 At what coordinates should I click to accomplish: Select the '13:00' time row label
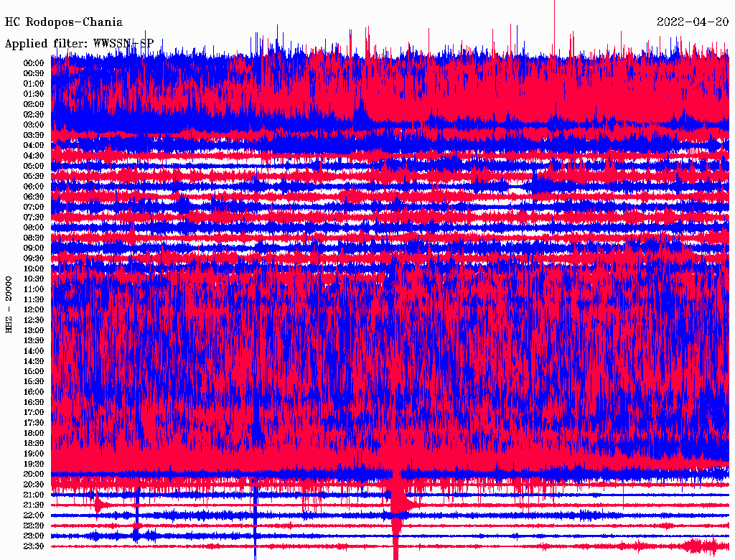[x=34, y=331]
